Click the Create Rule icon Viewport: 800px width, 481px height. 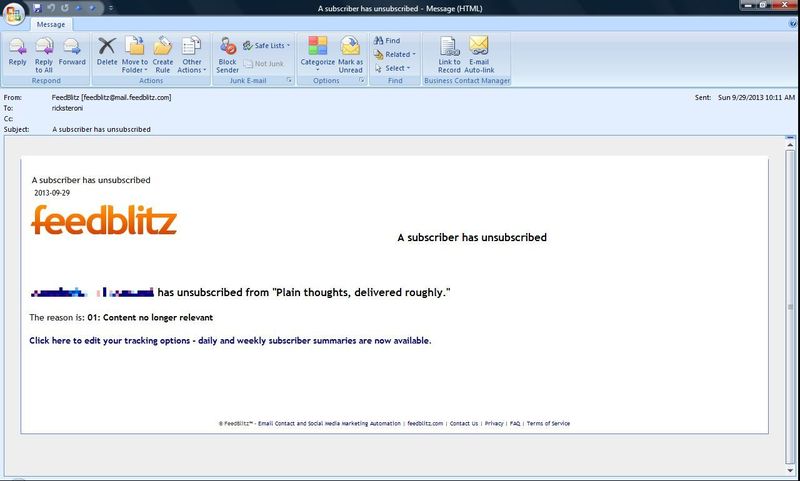(x=162, y=51)
